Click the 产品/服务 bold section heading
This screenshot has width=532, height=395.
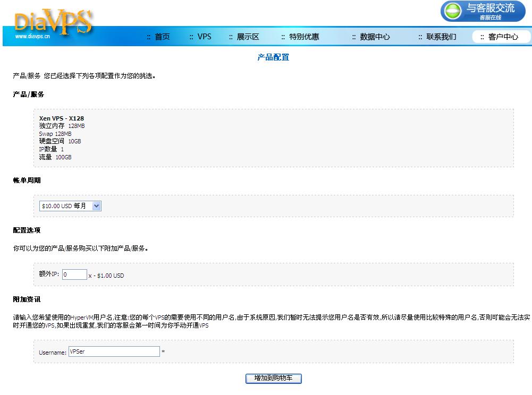(x=29, y=95)
